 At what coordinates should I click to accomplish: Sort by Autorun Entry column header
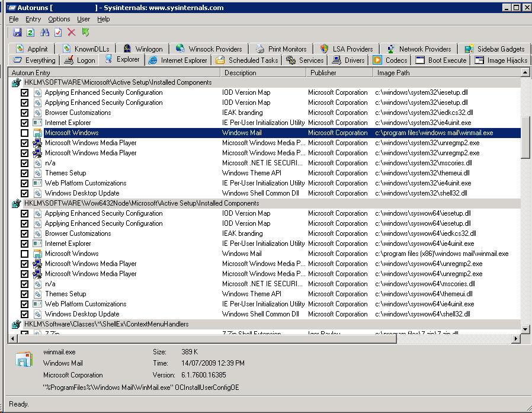[114, 73]
